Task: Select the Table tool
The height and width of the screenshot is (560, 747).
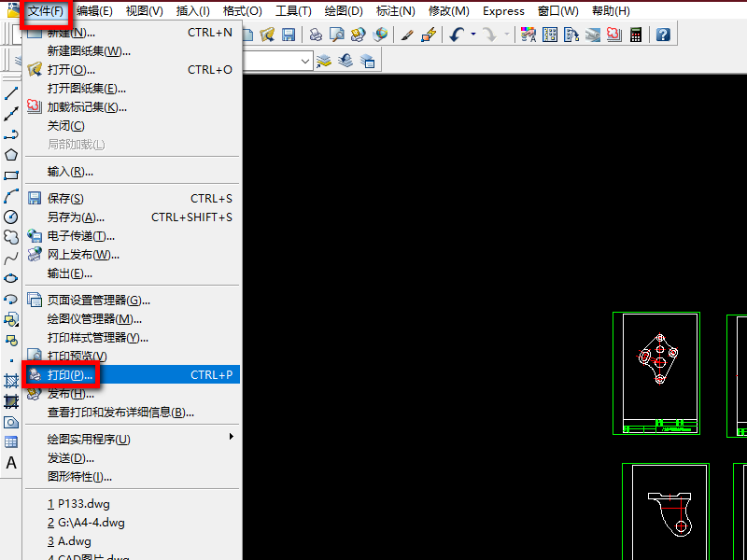Action: tap(10, 442)
